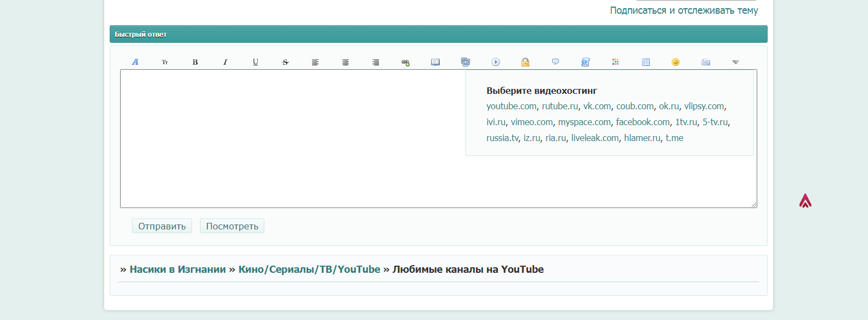Choose iz.ru video hosting
The width and height of the screenshot is (868, 320).
pyautogui.click(x=532, y=138)
